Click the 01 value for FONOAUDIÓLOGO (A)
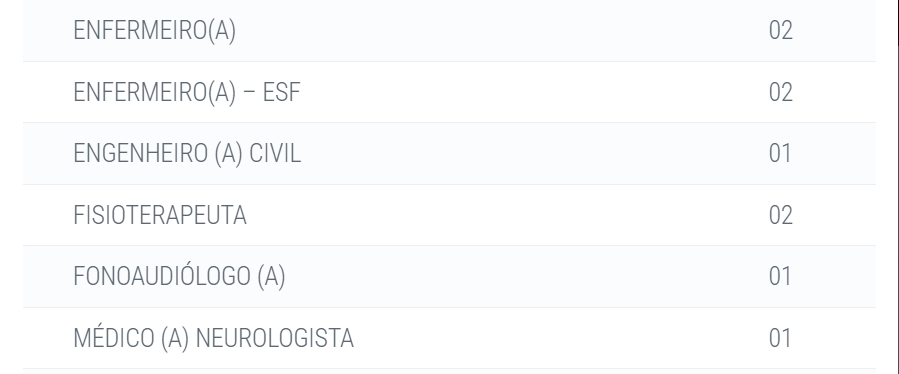The width and height of the screenshot is (899, 374). point(780,276)
